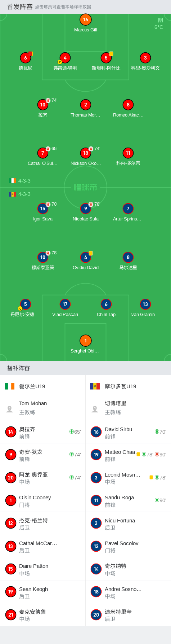The height and width of the screenshot is (644, 171).
Task: Tap captain 弗雷迪-特利 number 4 badge
Action: 65,58
